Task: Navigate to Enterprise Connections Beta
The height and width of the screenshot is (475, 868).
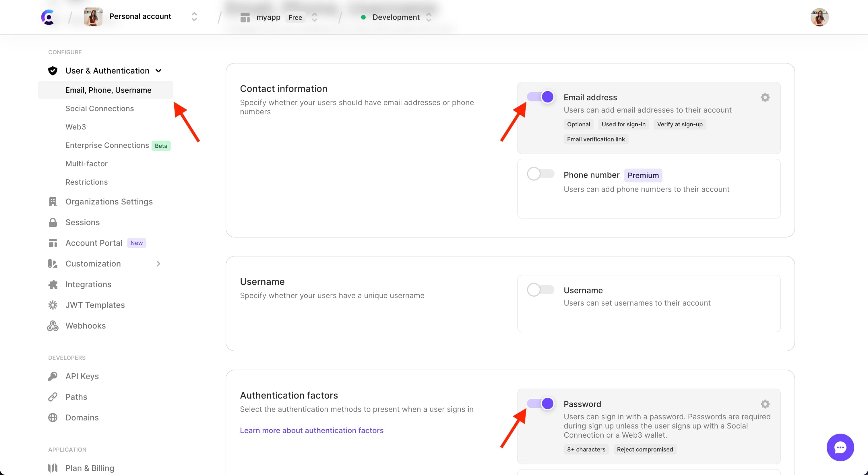Action: coord(107,145)
